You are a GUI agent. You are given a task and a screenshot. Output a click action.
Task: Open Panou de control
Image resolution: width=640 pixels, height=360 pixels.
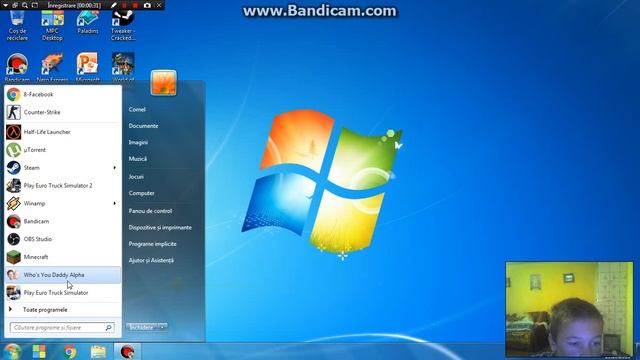point(150,211)
